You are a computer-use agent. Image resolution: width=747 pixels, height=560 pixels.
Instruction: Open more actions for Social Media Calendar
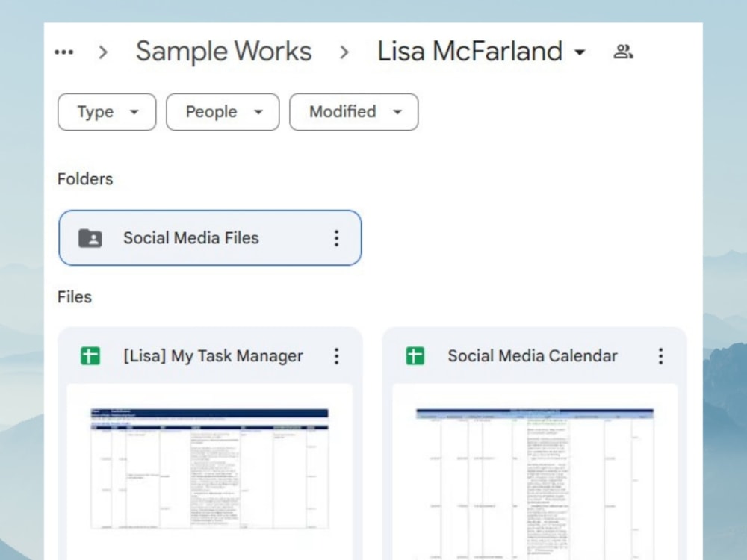coord(661,355)
